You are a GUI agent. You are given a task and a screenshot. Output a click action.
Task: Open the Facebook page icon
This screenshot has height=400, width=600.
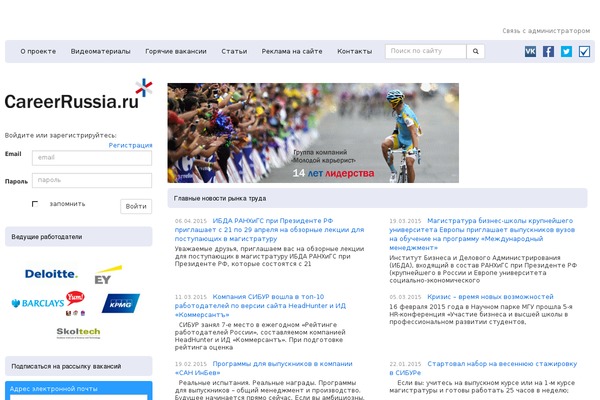point(548,51)
